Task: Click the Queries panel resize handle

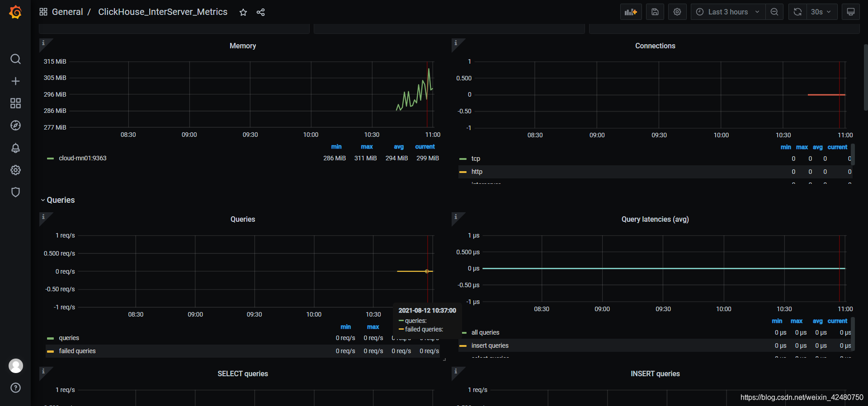Action: click(444, 359)
